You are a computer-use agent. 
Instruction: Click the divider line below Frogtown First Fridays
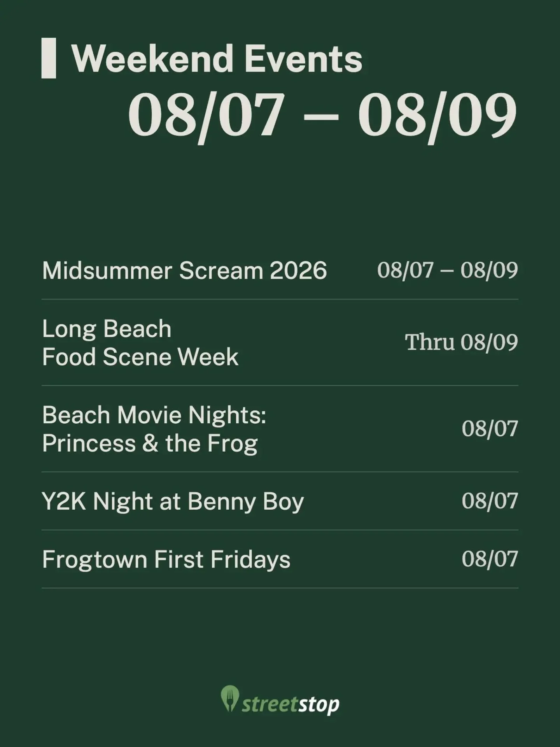point(280,588)
